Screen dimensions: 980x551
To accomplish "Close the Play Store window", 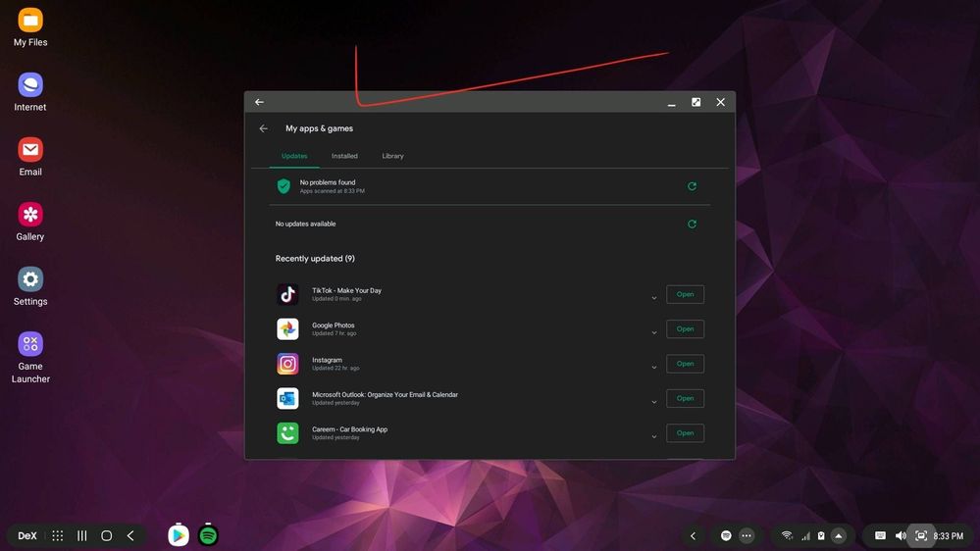I will (721, 102).
